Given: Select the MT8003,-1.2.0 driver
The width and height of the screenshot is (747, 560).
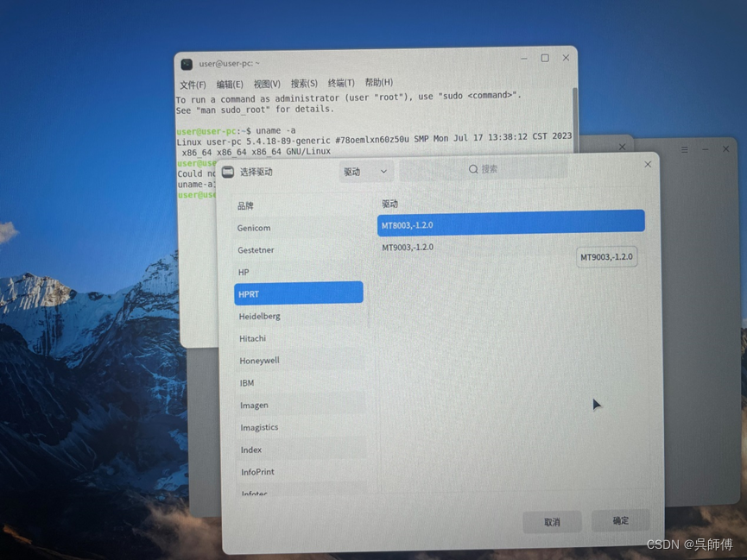Looking at the screenshot, I should coord(511,223).
